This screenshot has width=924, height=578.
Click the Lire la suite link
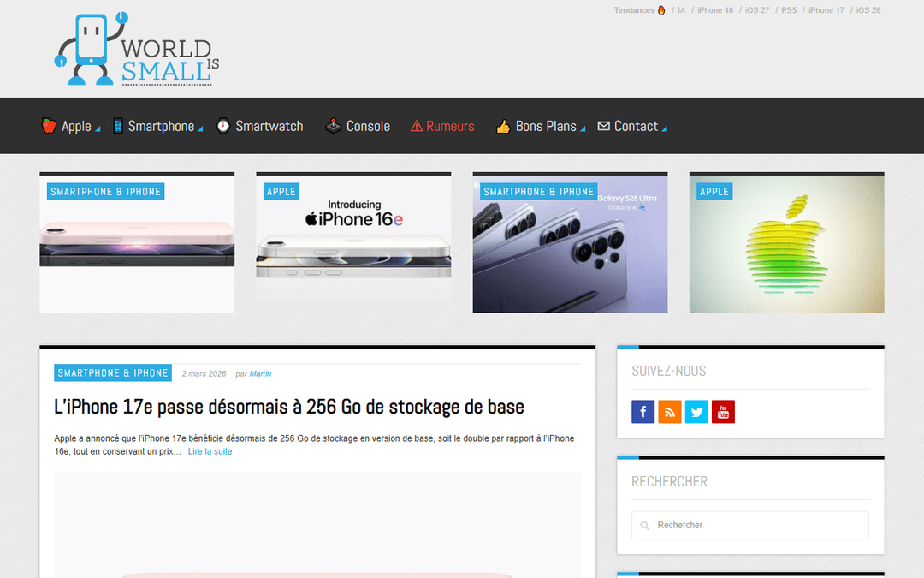pyautogui.click(x=210, y=451)
